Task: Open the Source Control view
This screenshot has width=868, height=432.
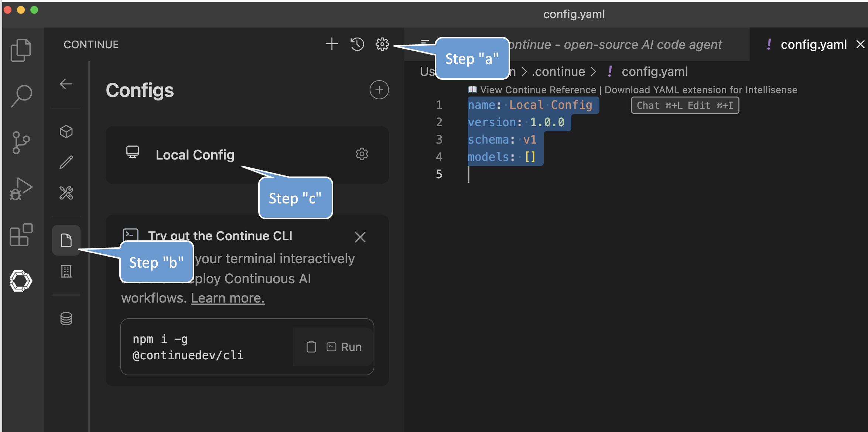Action: 21,143
